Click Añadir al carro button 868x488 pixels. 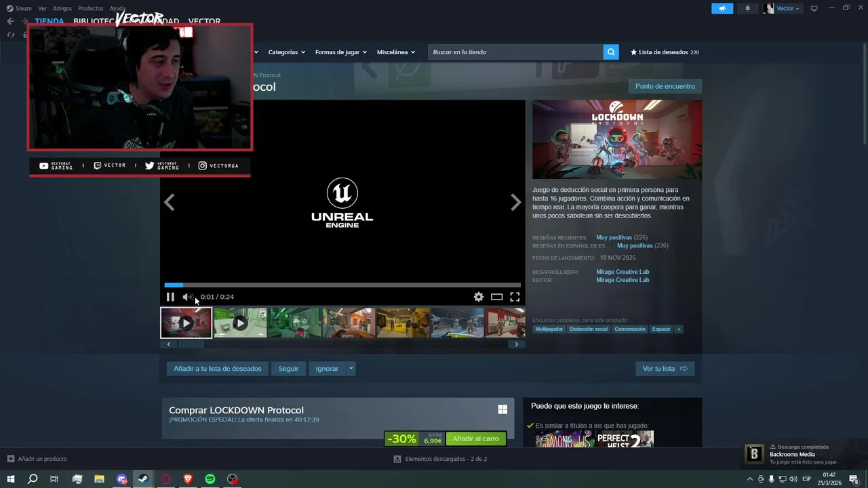[x=476, y=439]
